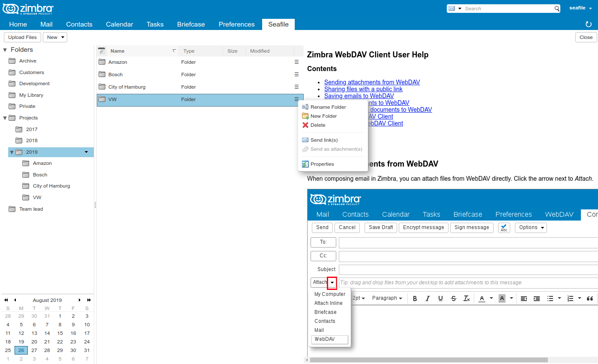Screen dimensions: 598x364
Task: Sort the list by the Size column header
Action: click(234, 51)
